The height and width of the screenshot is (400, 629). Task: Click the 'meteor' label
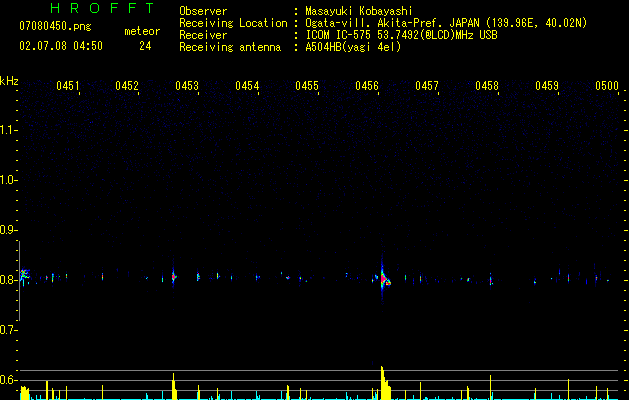click(142, 31)
